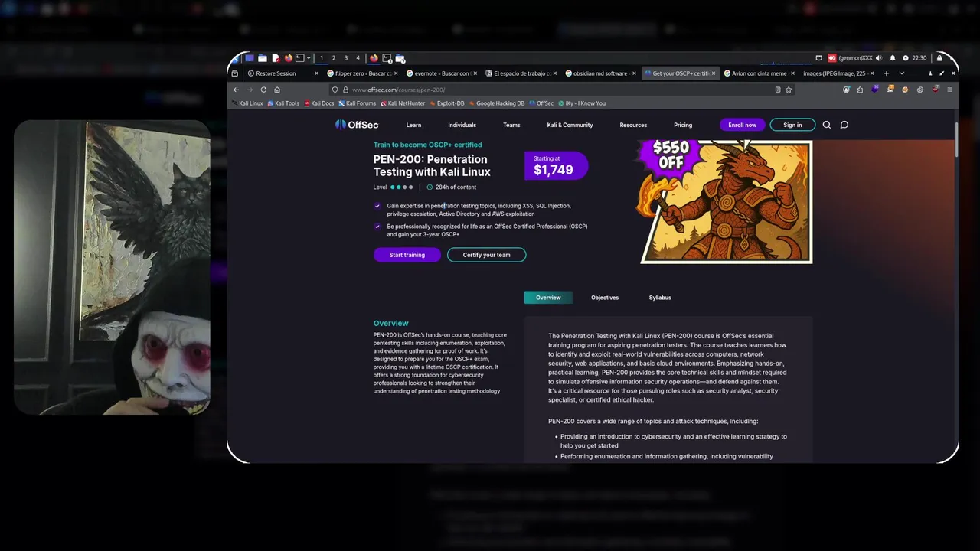Image resolution: width=980 pixels, height=551 pixels.
Task: Open Kali Tools bookmark
Action: pyautogui.click(x=283, y=103)
